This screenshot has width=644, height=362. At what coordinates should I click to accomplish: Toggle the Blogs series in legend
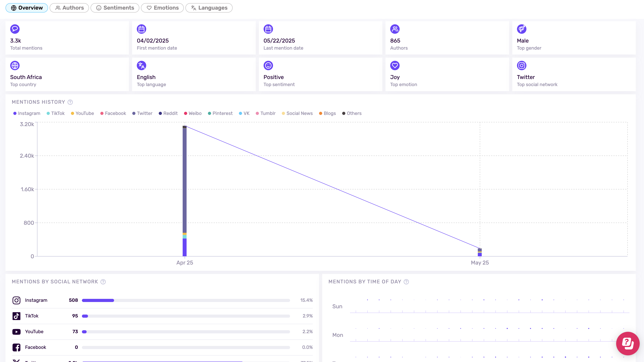327,113
